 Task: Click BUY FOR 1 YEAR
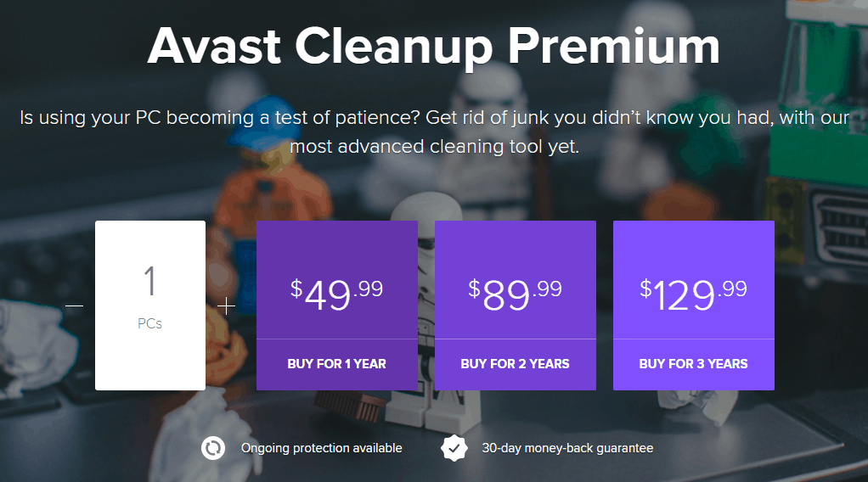coord(337,364)
